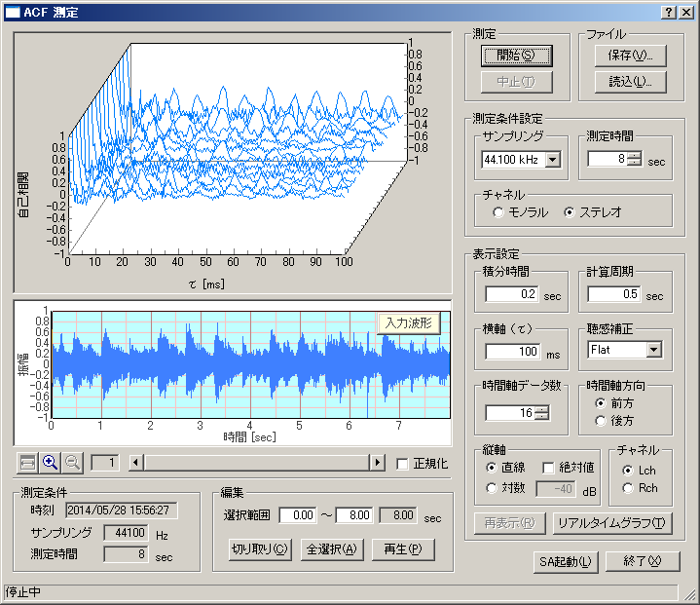Click the selection length field showing 8.00
The image size is (700, 605).
click(398, 515)
